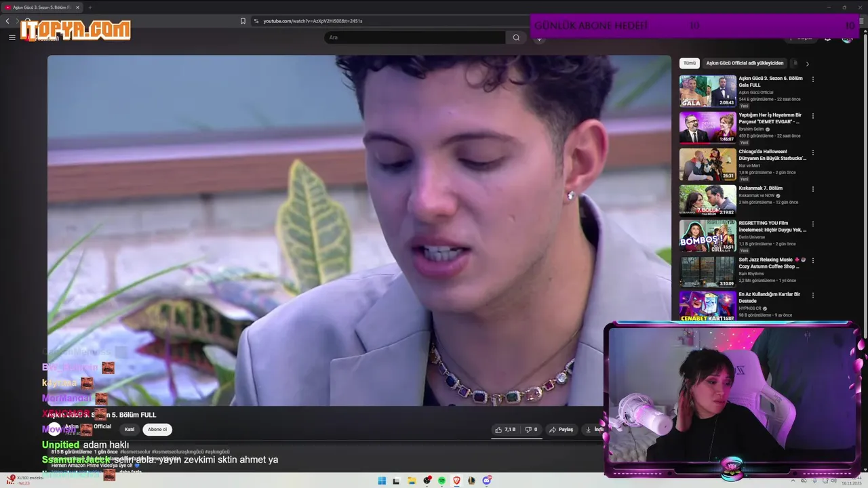Select 'Aşkın Gücü Official adlı yükleyiciden' chip
Viewport: 868px width, 488px height.
point(745,63)
